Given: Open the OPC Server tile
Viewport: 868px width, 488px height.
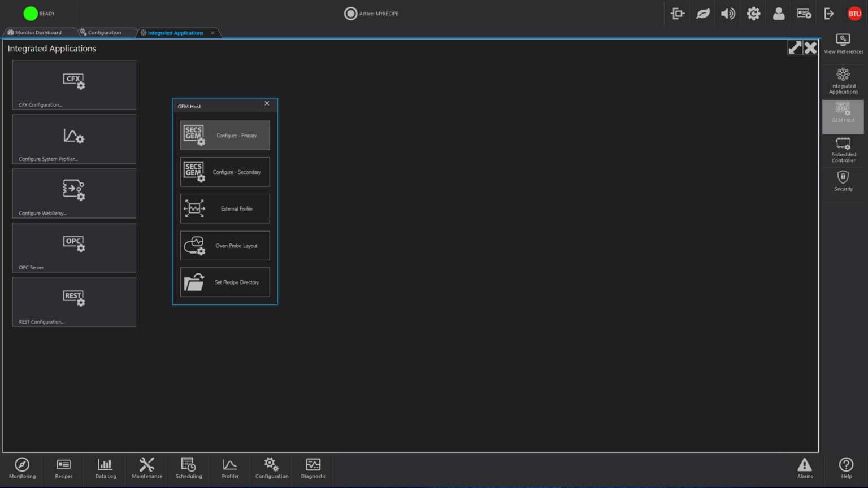Looking at the screenshot, I should 74,247.
